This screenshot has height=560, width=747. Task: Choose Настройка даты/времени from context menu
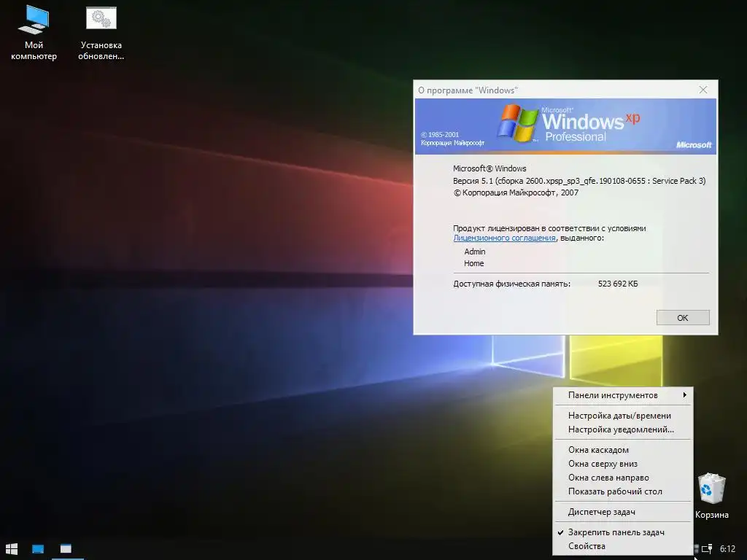622,415
